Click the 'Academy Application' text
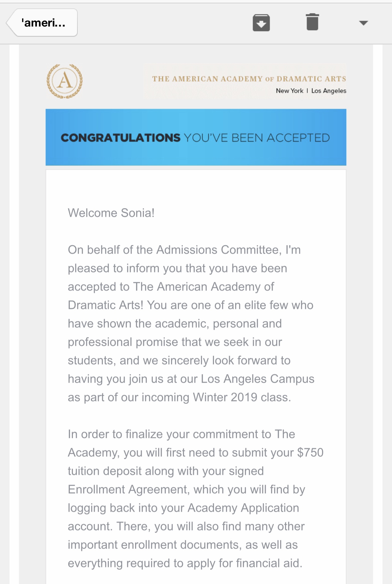Image resolution: width=392 pixels, height=584 pixels. tap(243, 508)
